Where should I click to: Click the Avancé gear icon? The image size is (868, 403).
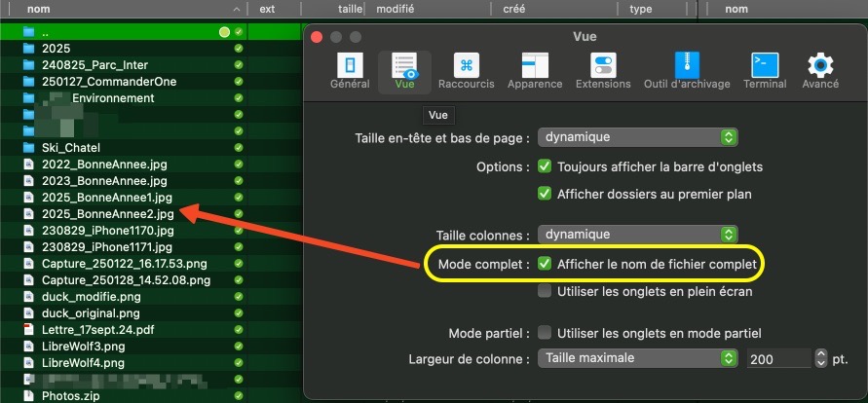pos(819,67)
